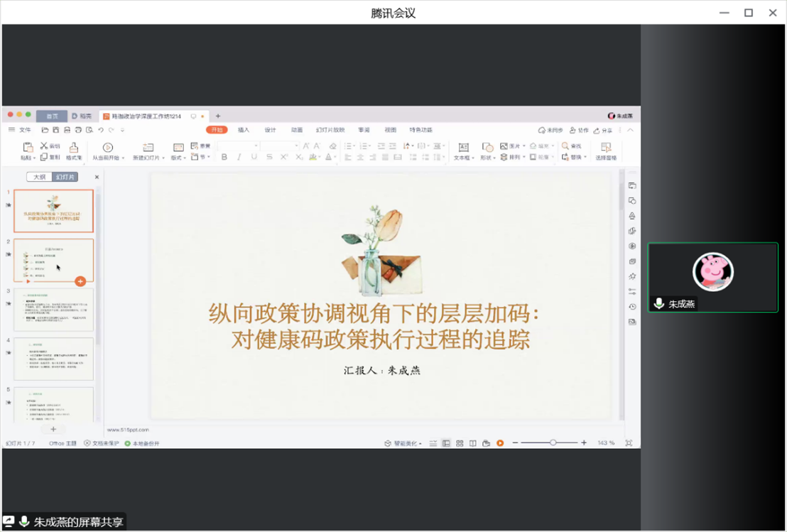The image size is (787, 532).
Task: Switch to the Outline (大纲) panel tab
Action: 40,177
